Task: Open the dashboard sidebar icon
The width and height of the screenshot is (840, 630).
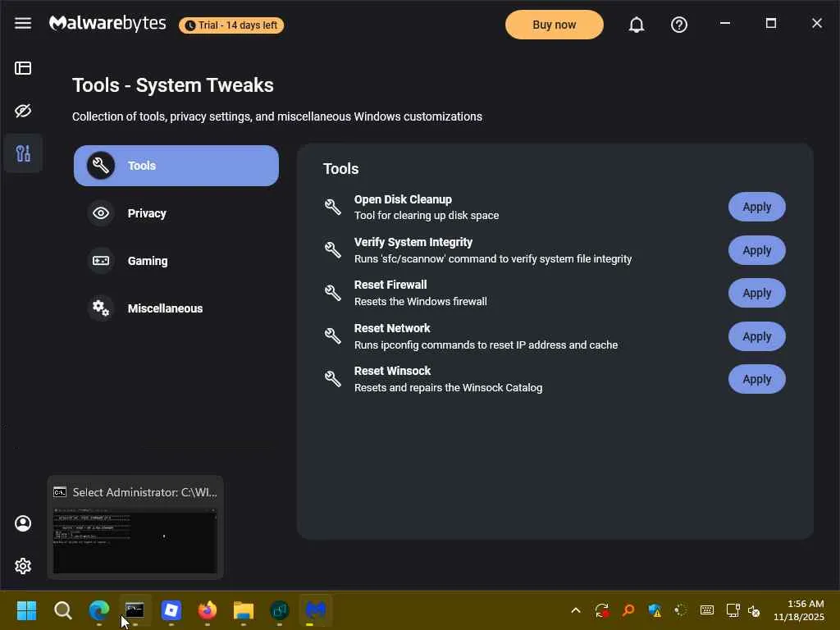Action: (x=22, y=68)
